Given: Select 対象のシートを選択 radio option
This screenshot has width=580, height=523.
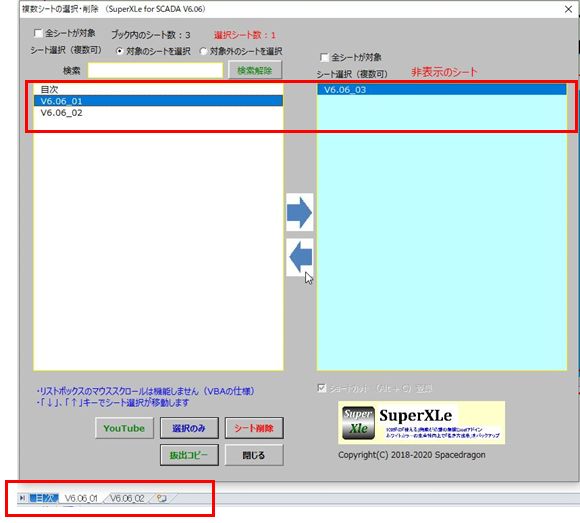Looking at the screenshot, I should coord(119,51).
